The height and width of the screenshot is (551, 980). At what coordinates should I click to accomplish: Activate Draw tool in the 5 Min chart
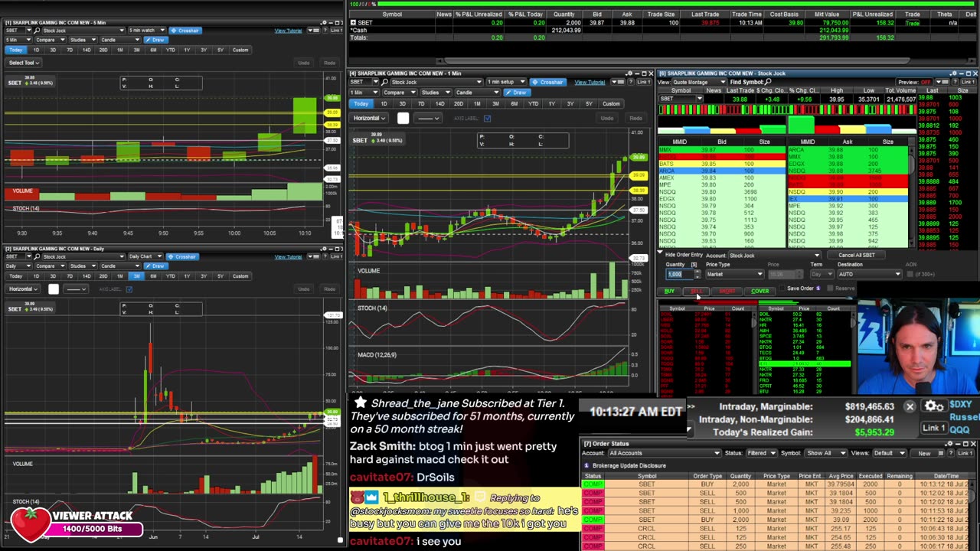(157, 40)
